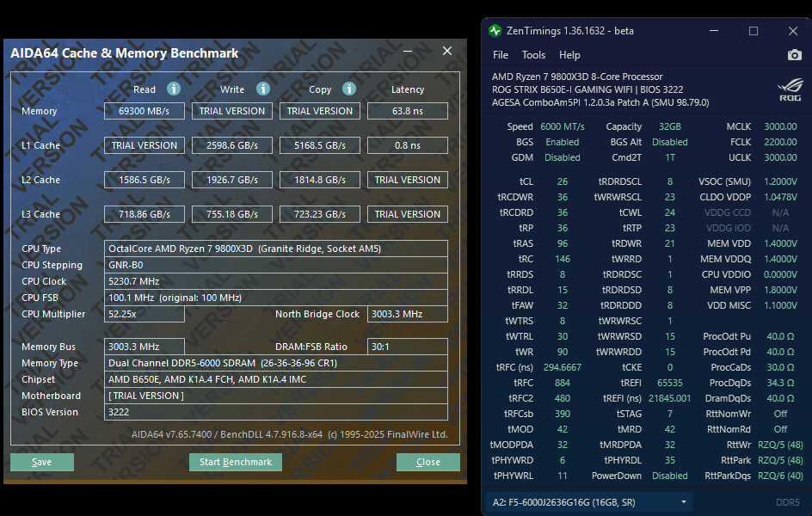This screenshot has height=516, width=812.
Task: Click the Read info icon in AIDA64
Action: [x=174, y=89]
